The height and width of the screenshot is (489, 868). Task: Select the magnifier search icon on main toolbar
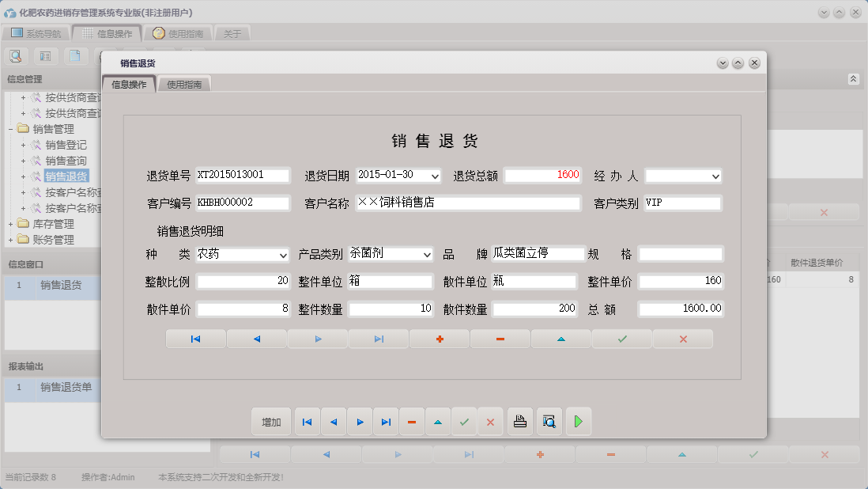tap(16, 55)
